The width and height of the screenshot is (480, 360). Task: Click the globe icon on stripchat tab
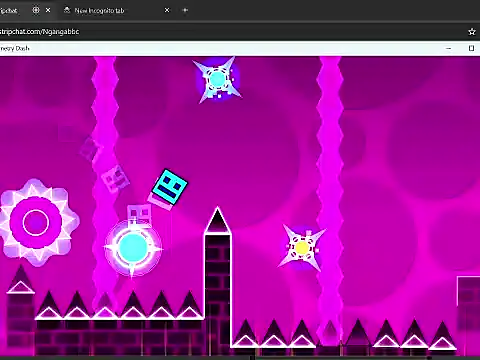click(36, 10)
